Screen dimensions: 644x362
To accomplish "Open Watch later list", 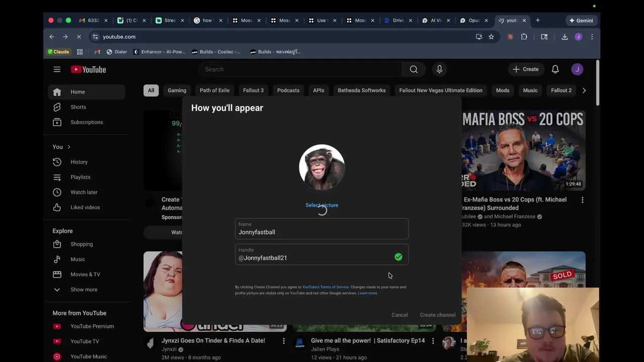I will tap(87, 192).
